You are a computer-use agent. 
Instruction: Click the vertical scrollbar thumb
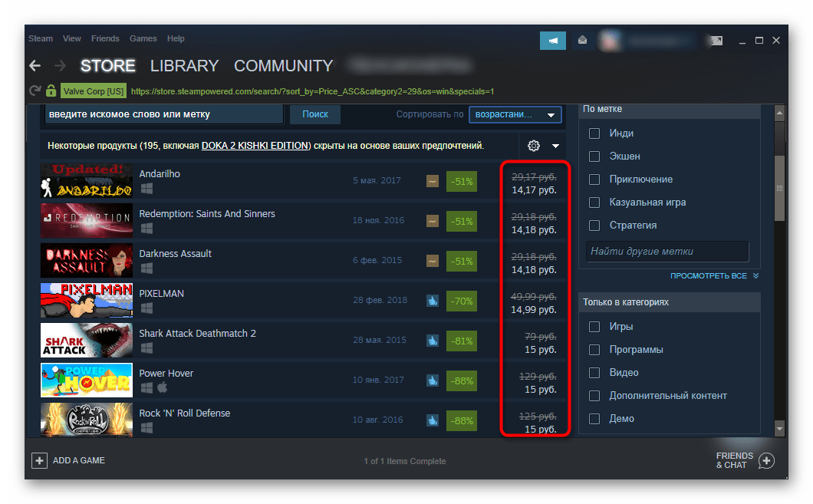point(779,188)
